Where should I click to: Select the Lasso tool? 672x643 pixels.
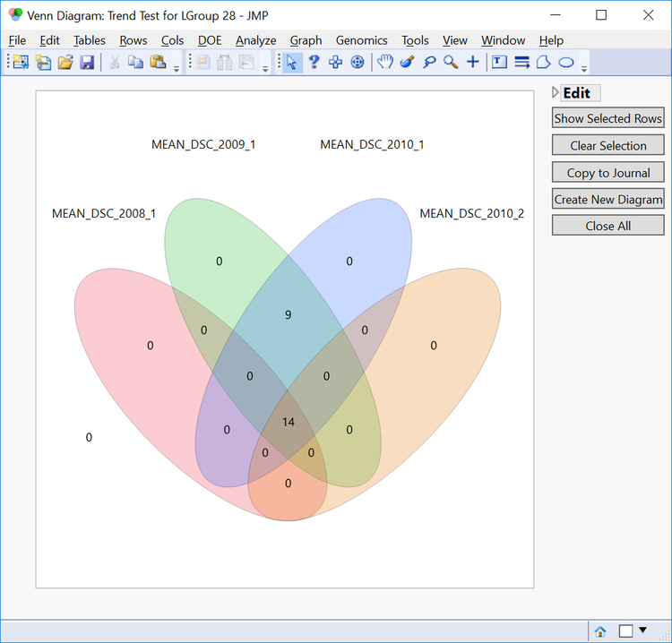pyautogui.click(x=429, y=62)
